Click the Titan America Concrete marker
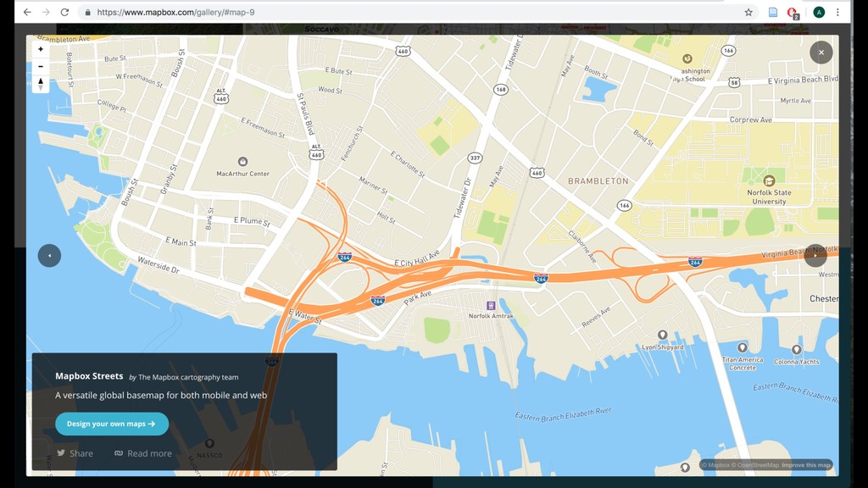868x488 pixels. click(x=743, y=347)
